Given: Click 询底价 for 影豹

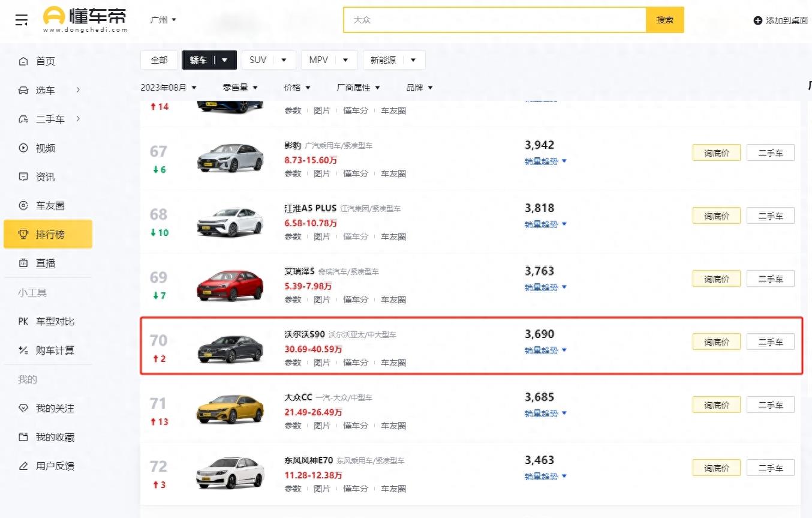Looking at the screenshot, I should 717,153.
